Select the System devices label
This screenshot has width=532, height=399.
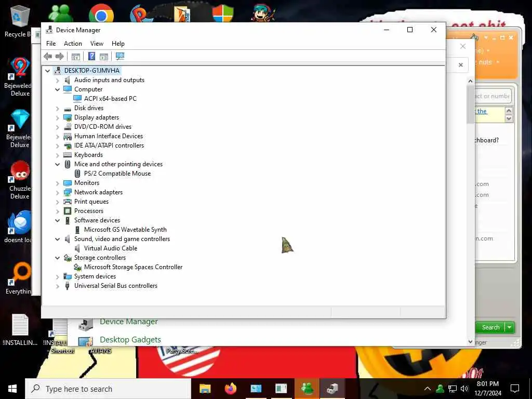tap(95, 276)
